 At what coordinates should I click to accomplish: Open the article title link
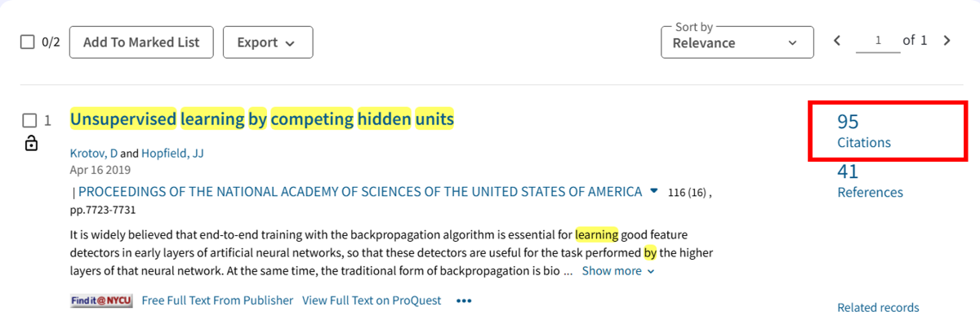(261, 119)
